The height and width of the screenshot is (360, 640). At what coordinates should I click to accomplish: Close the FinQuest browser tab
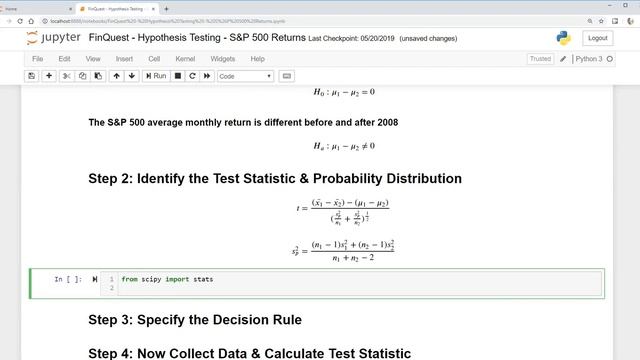point(153,9)
